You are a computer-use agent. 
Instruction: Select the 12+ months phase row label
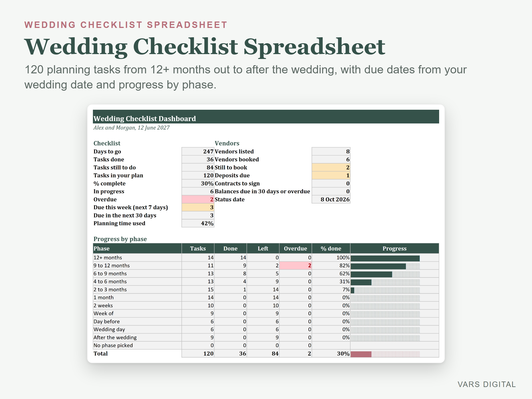[108, 258]
